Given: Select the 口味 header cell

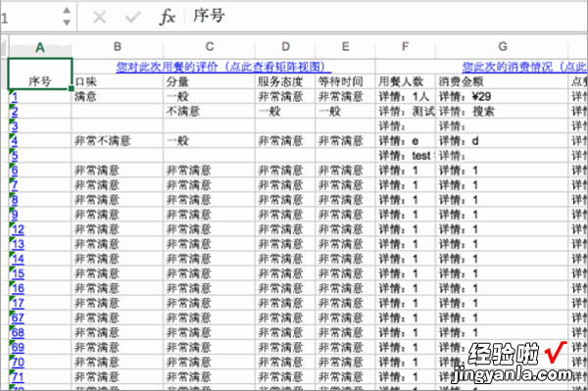Looking at the screenshot, I should pos(118,81).
